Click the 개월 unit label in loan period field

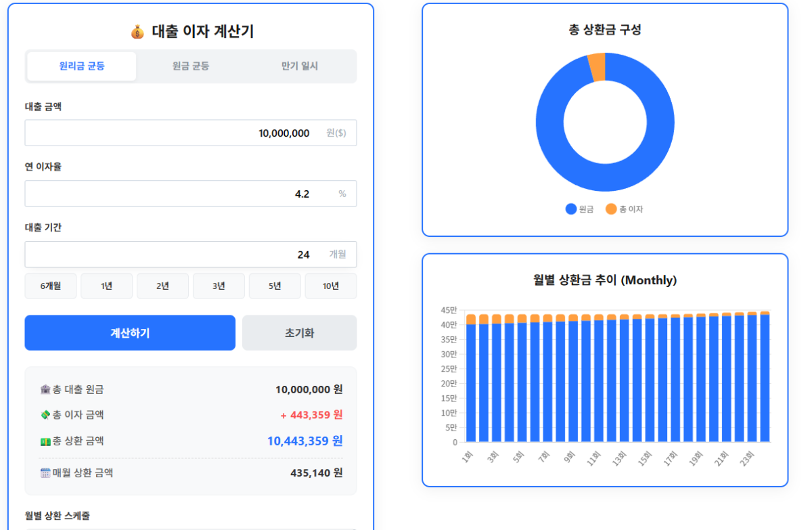coord(339,255)
